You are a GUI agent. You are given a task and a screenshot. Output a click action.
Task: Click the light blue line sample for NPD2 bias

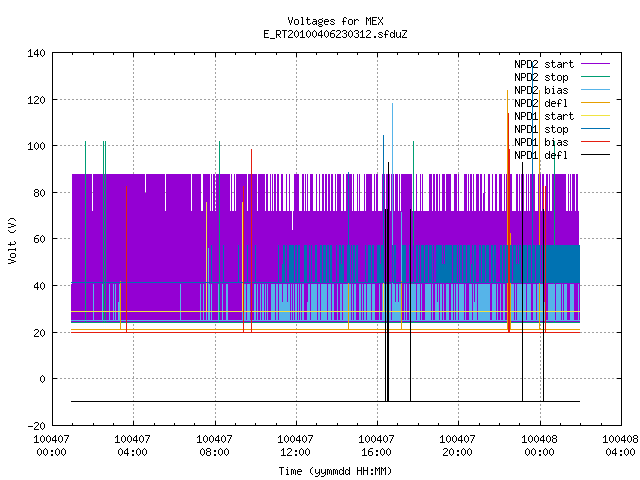(595, 90)
